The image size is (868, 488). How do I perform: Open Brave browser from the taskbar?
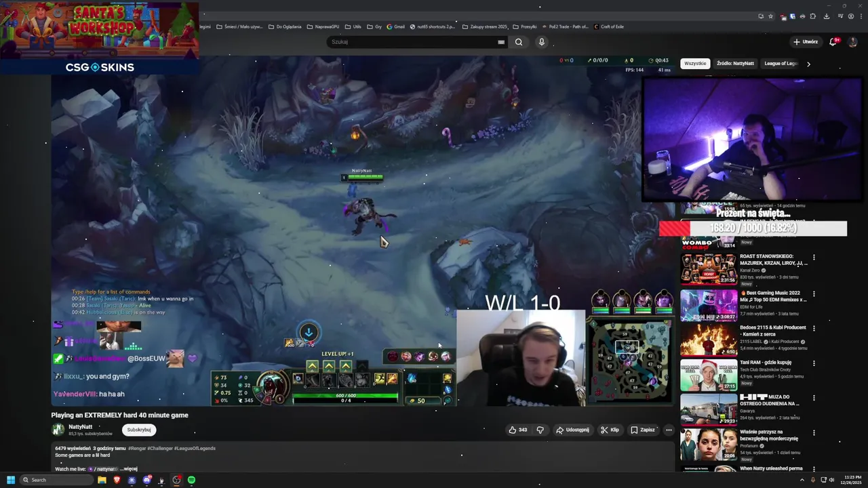tap(117, 480)
